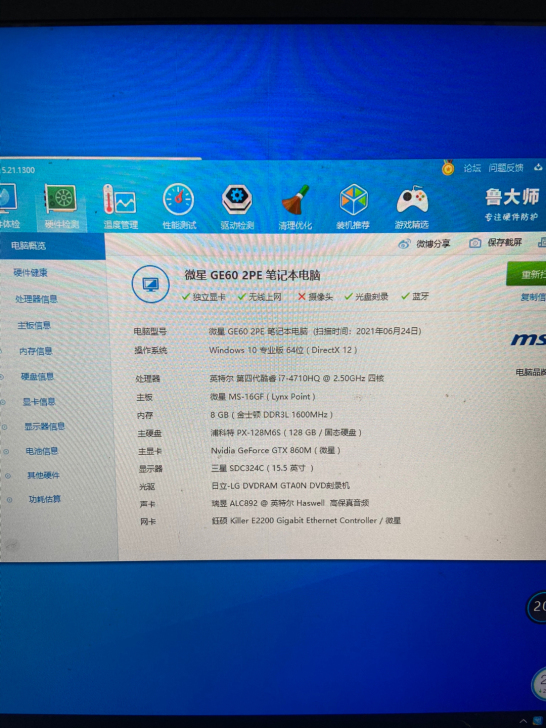Image resolution: width=546 pixels, height=728 pixels.
Task: Click the Killer E2200 network card value
Action: click(306, 521)
